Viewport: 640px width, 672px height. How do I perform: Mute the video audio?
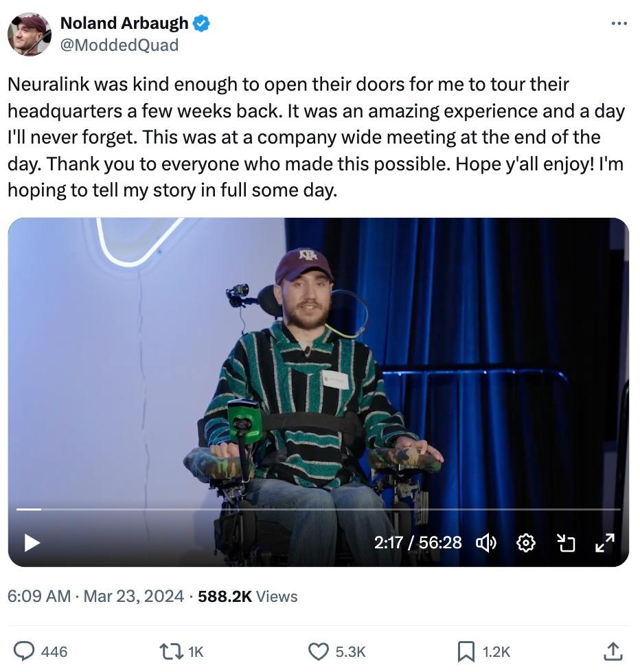click(x=486, y=543)
